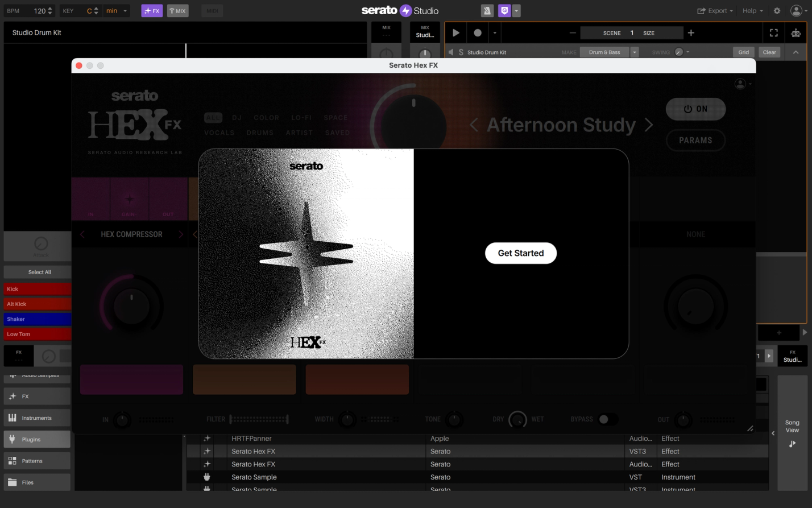Open PARAMS in the Hex FX plugin

(695, 141)
